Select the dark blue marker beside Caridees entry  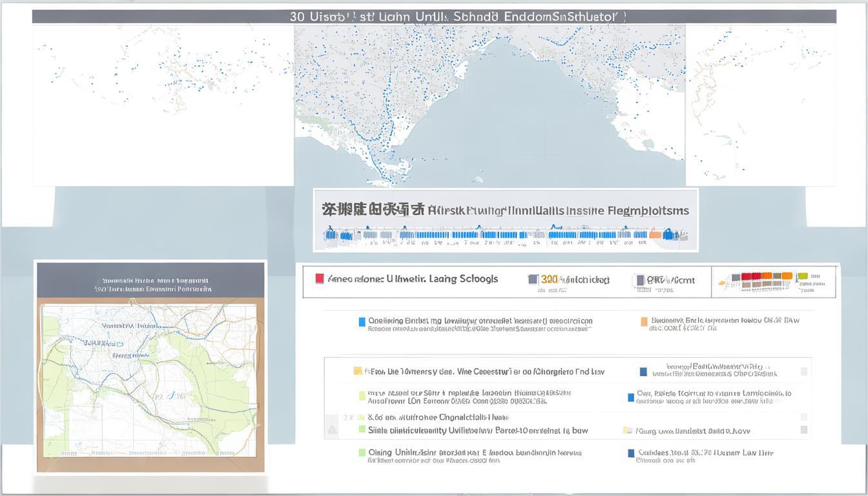tap(631, 453)
